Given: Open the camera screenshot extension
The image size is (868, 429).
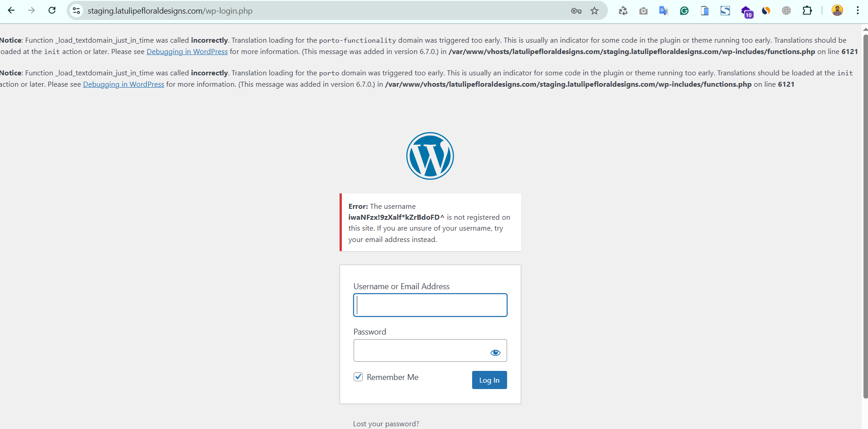Looking at the screenshot, I should 643,11.
